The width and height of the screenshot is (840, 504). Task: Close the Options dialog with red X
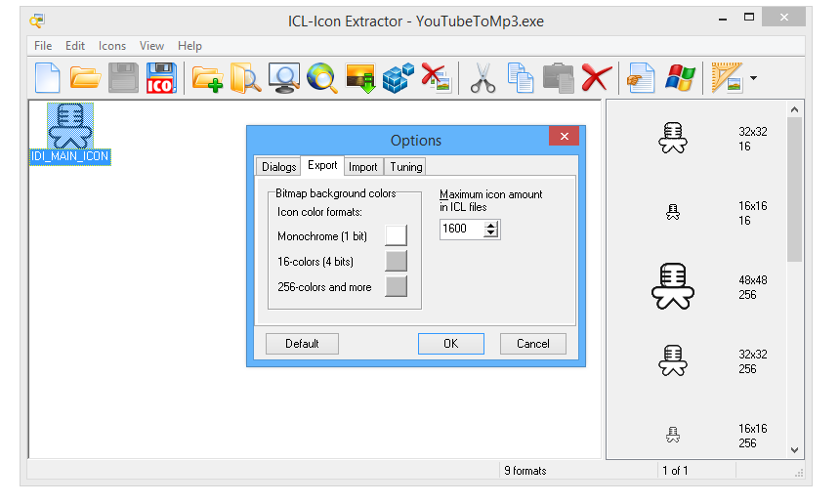point(565,136)
